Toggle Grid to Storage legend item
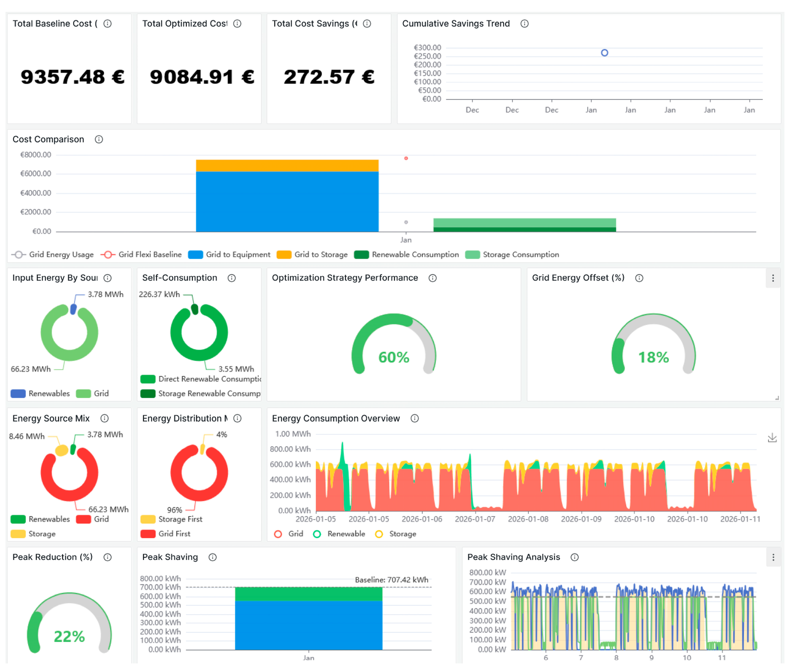 (x=312, y=254)
